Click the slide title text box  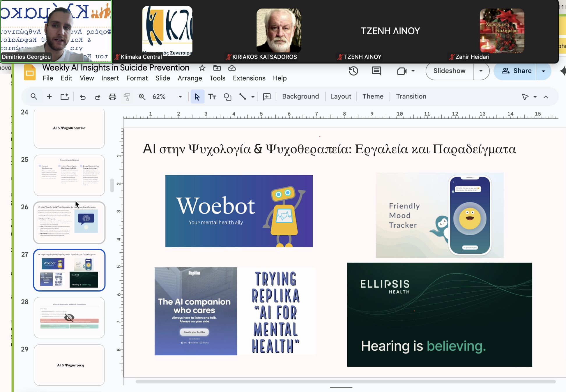[329, 149]
